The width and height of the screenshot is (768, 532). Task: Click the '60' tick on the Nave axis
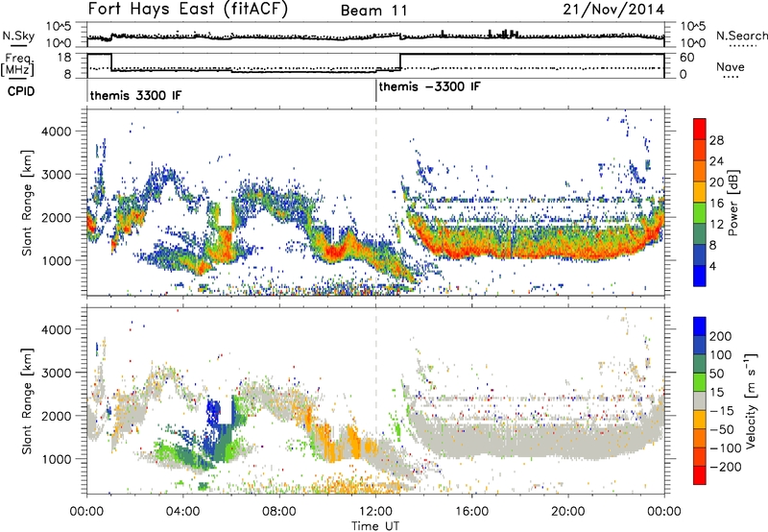coord(687,58)
